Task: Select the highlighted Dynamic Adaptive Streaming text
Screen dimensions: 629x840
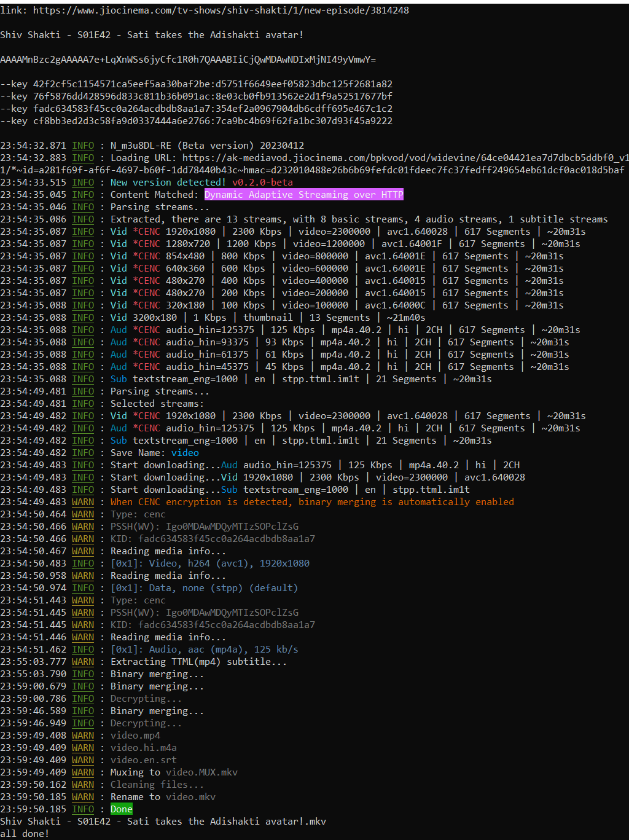Action: (303, 195)
